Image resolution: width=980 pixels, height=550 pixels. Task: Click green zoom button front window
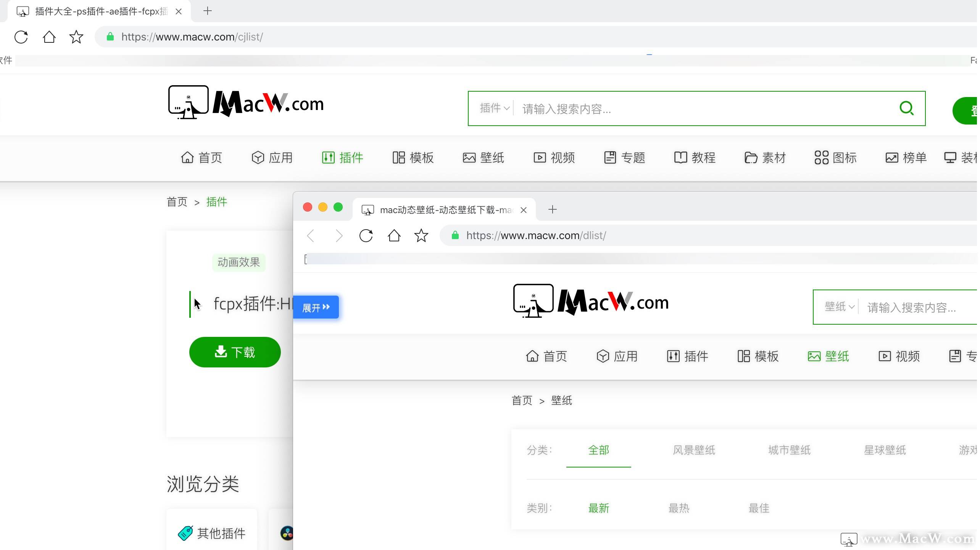click(338, 207)
